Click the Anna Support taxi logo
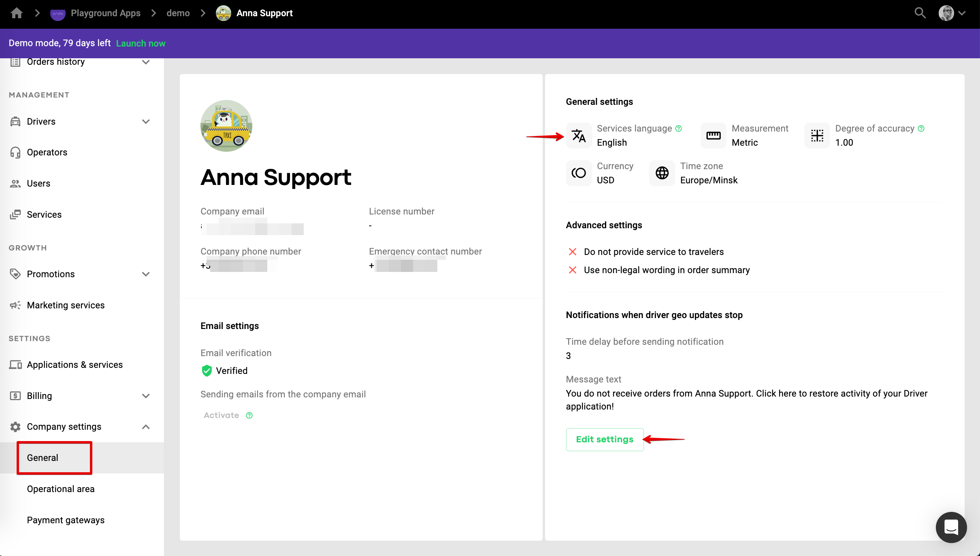The width and height of the screenshot is (980, 556). [x=226, y=126]
